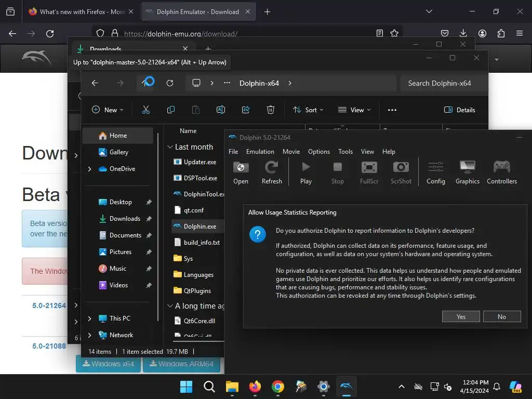Open the View menu in Dolphin
This screenshot has height=399, width=532.
click(x=367, y=151)
